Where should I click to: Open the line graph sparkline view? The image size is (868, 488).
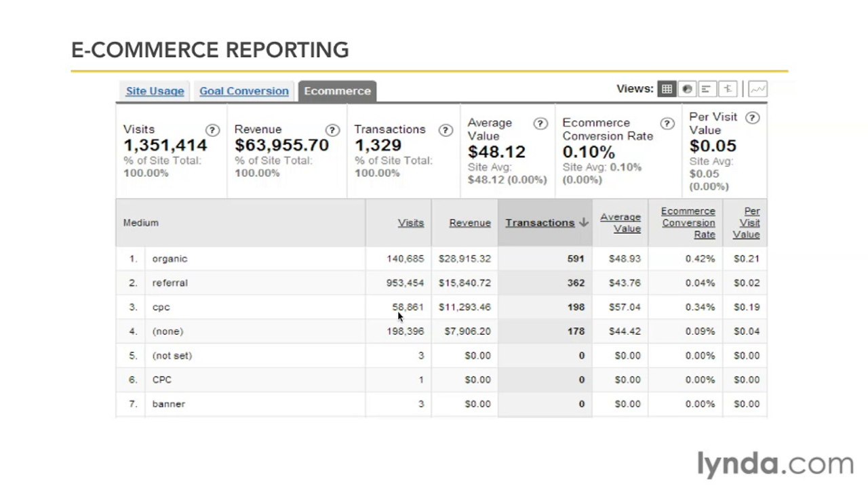[x=758, y=89]
